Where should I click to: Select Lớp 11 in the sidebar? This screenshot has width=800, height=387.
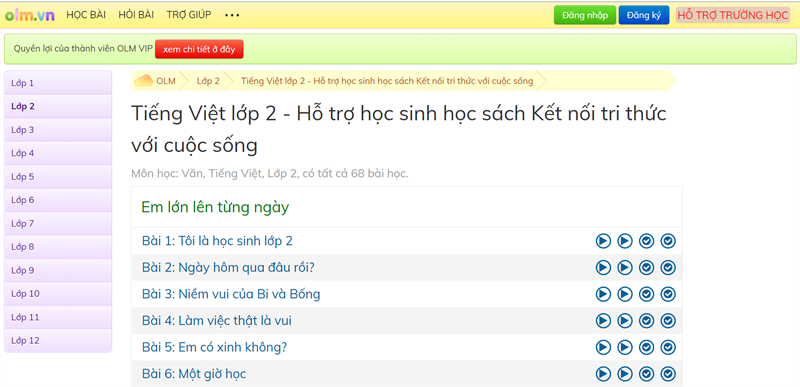click(58, 317)
